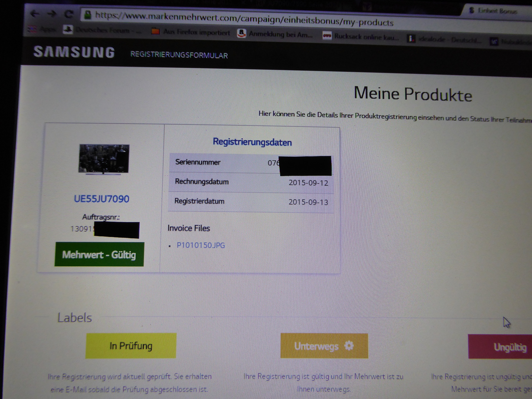This screenshot has width=532, height=399.
Task: Click the browser back arrow
Action: [x=35, y=14]
